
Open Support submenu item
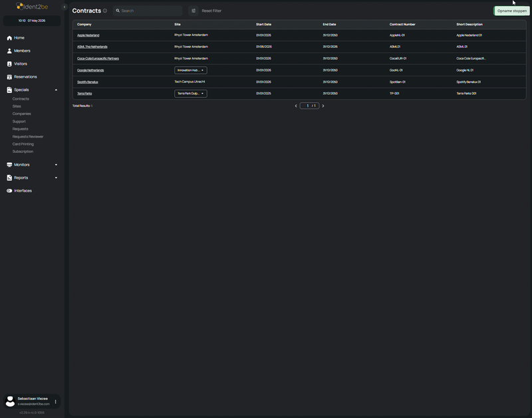pos(19,122)
